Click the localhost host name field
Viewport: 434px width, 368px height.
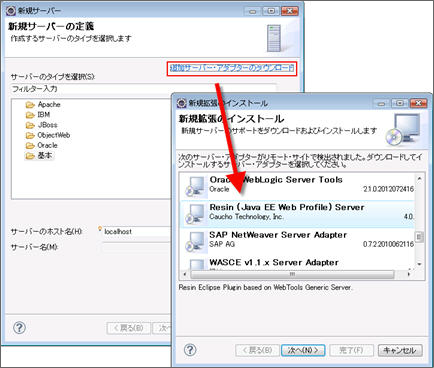pos(137,231)
